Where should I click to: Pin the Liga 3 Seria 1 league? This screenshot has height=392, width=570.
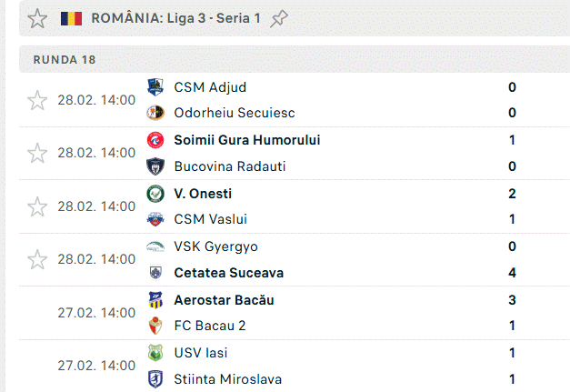click(x=280, y=18)
